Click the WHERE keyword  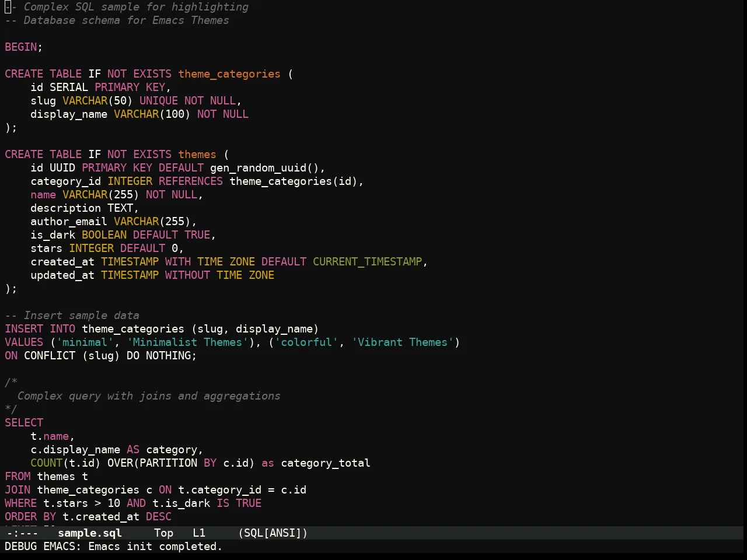coord(21,503)
